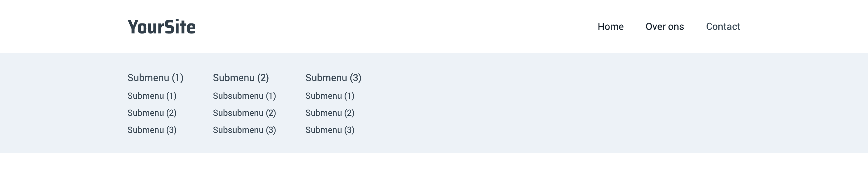Click the larger Submenu (2) column heading
Screen dimensions: 868x178
[241, 78]
